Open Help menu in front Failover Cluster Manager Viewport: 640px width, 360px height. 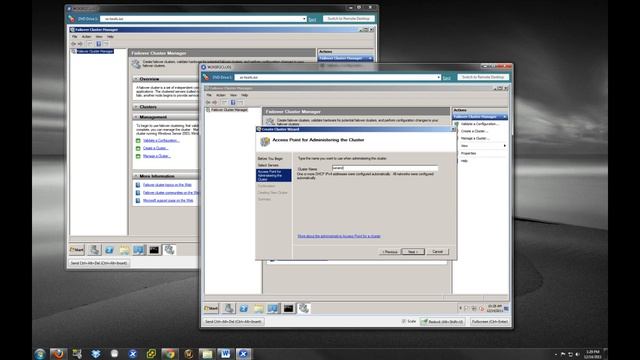point(244,95)
